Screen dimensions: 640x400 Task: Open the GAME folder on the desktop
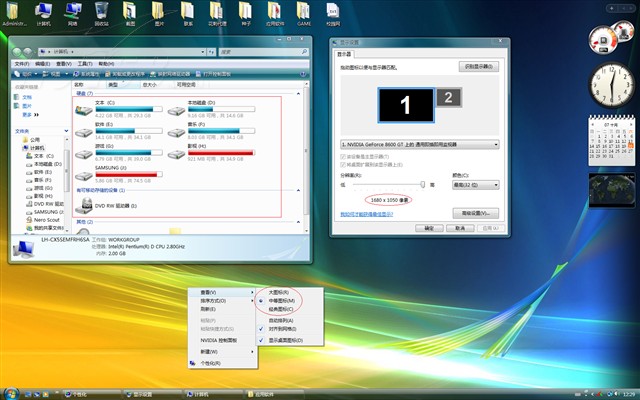[x=303, y=11]
